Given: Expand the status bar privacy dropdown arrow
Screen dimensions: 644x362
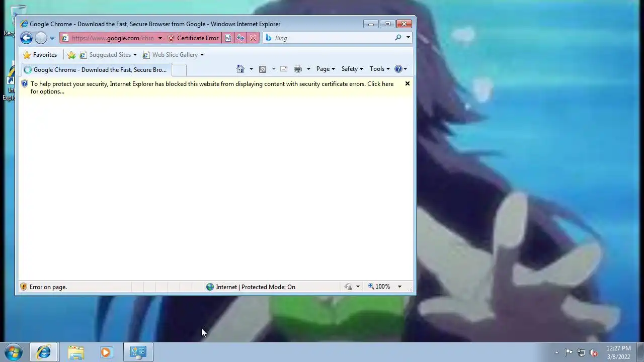Looking at the screenshot, I should tap(358, 287).
